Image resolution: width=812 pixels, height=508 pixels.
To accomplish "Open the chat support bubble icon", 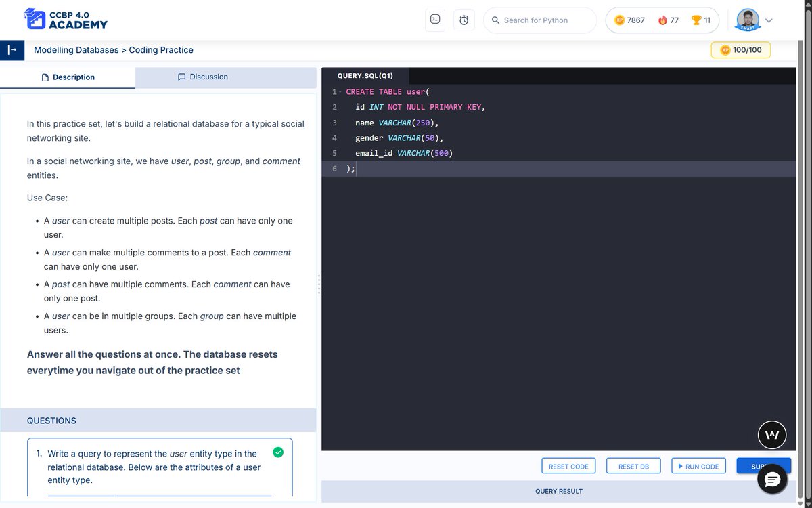I will click(x=772, y=480).
